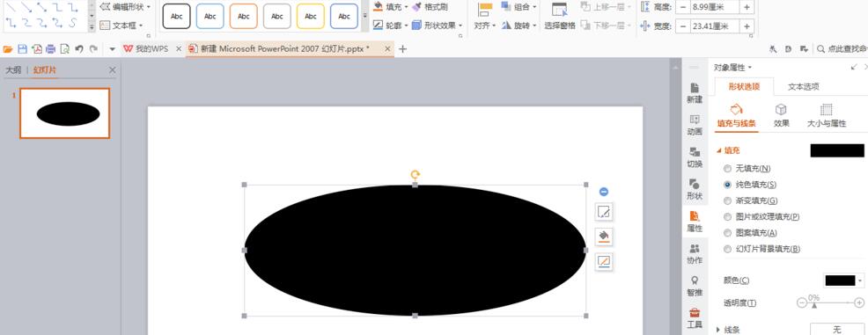Viewport: 868px width, 335px height.
Task: Click the 选择窗格 selection pane button
Action: [x=560, y=16]
